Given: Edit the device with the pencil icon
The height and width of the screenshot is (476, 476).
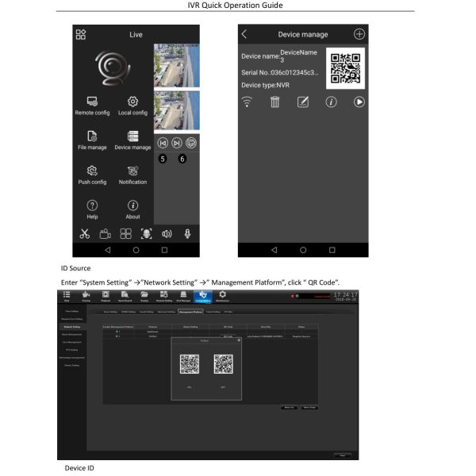Looking at the screenshot, I should pyautogui.click(x=302, y=105).
